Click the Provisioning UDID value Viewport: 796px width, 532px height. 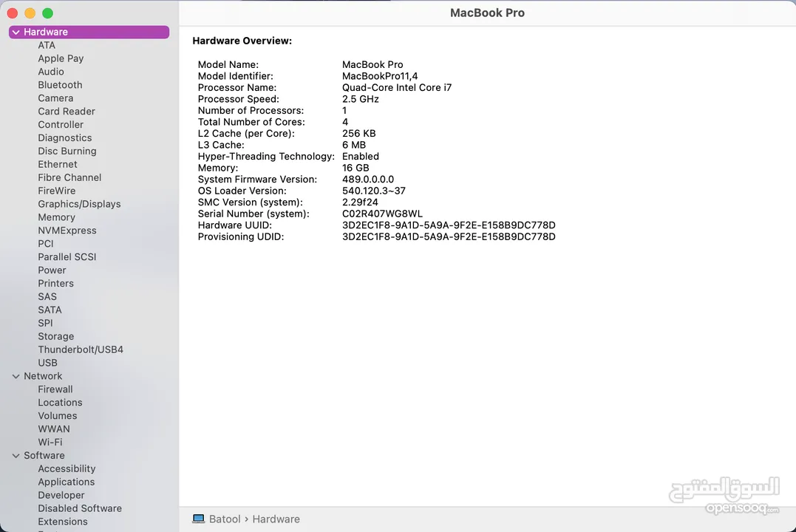(448, 236)
